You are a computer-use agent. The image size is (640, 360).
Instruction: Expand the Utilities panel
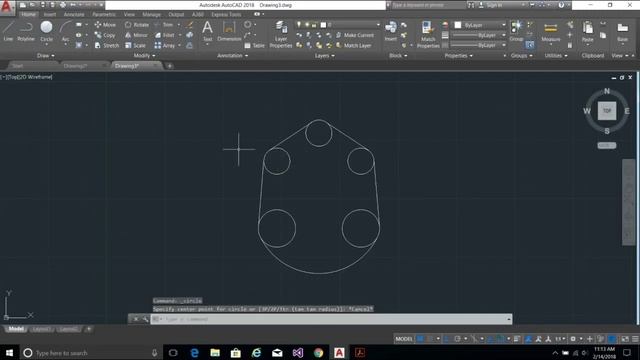point(556,56)
